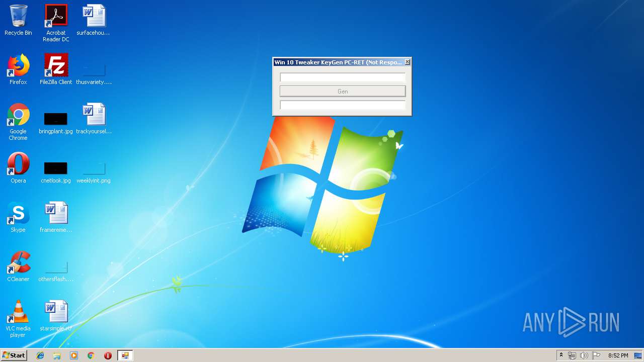Open Google Chrome desktop shortcut

pyautogui.click(x=18, y=122)
